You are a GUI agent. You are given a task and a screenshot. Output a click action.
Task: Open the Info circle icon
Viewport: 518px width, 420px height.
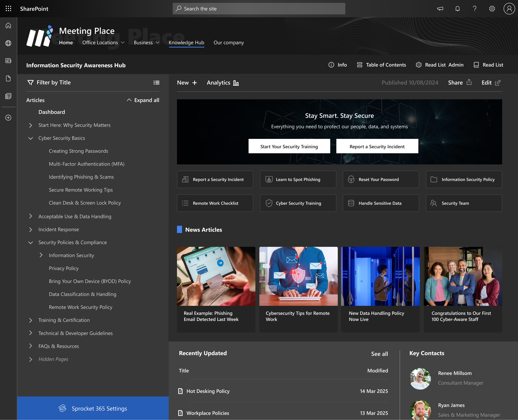coord(331,65)
